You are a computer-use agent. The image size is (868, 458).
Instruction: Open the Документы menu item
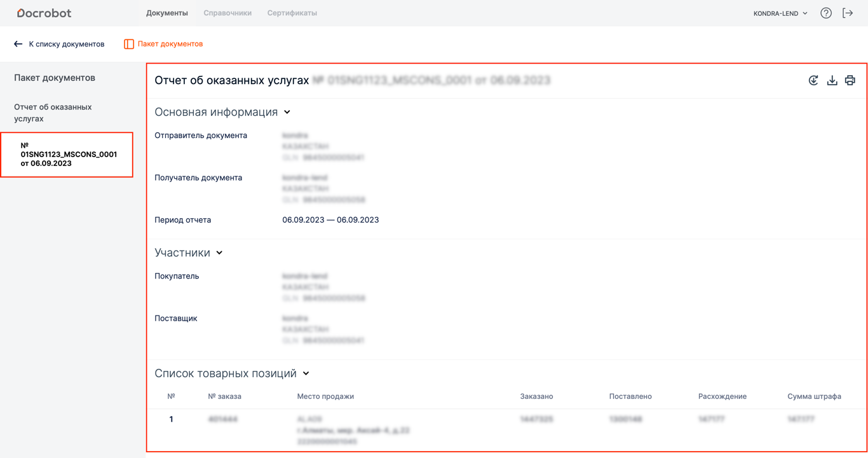pos(166,13)
